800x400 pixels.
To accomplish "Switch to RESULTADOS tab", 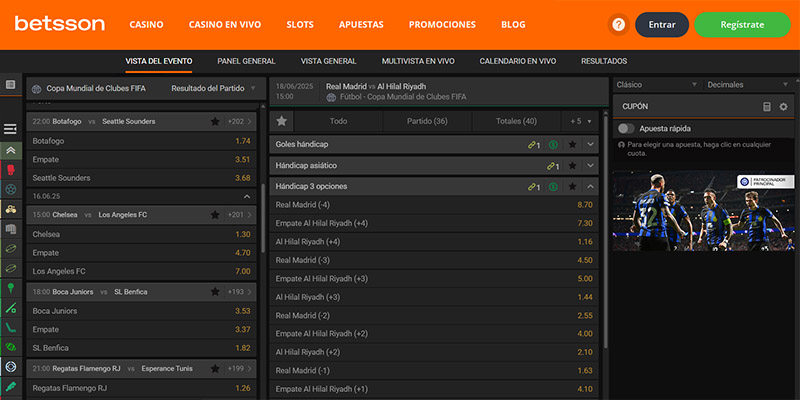I will (x=604, y=61).
